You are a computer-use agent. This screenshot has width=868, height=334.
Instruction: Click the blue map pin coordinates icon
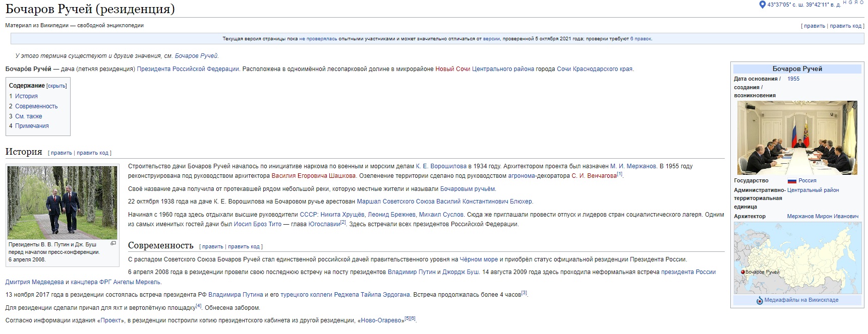[x=762, y=5]
